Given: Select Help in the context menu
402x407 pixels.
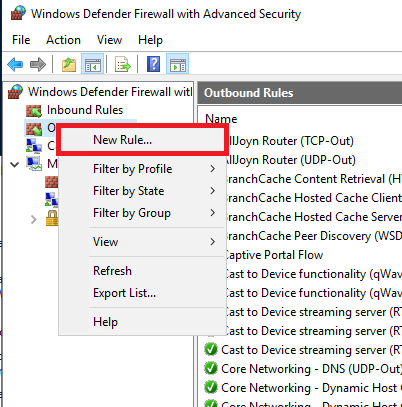Looking at the screenshot, I should point(142,322).
